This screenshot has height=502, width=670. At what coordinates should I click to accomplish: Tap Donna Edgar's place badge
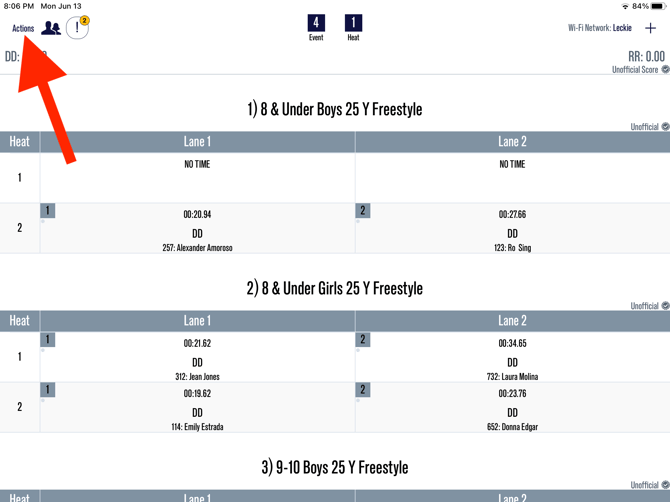click(363, 390)
